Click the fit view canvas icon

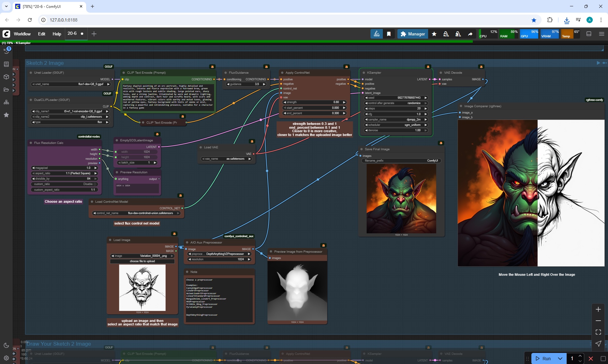coord(598,332)
